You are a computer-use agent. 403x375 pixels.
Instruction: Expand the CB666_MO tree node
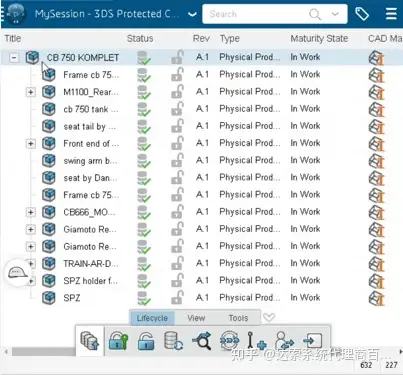(31, 212)
